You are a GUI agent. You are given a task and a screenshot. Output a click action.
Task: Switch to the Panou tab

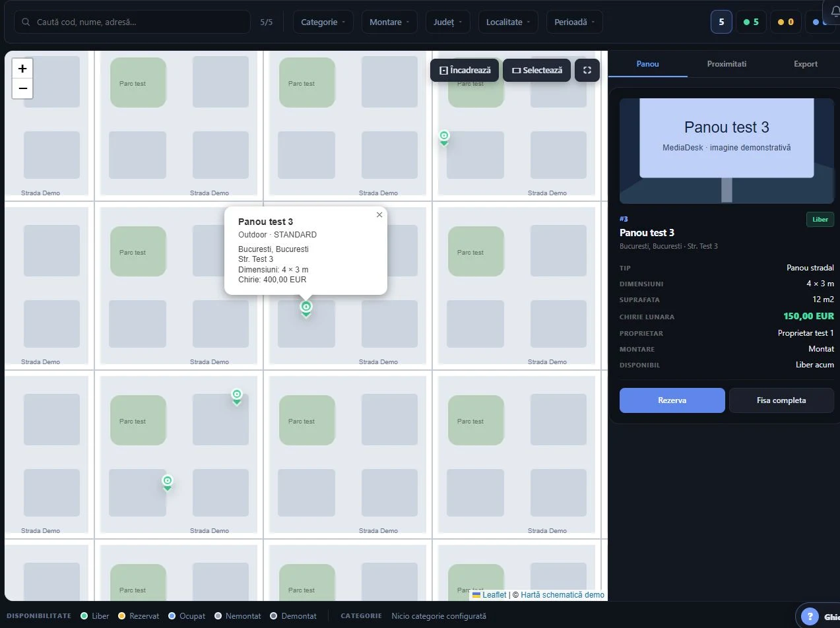pos(648,64)
